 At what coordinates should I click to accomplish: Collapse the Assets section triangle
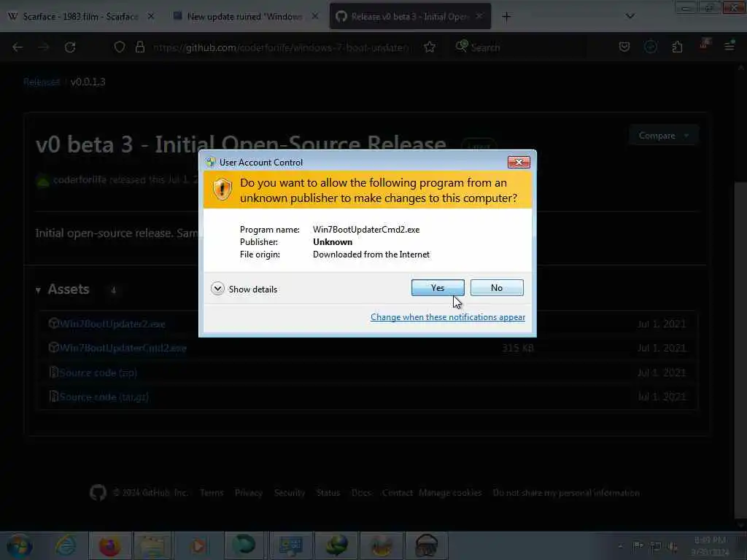click(38, 290)
